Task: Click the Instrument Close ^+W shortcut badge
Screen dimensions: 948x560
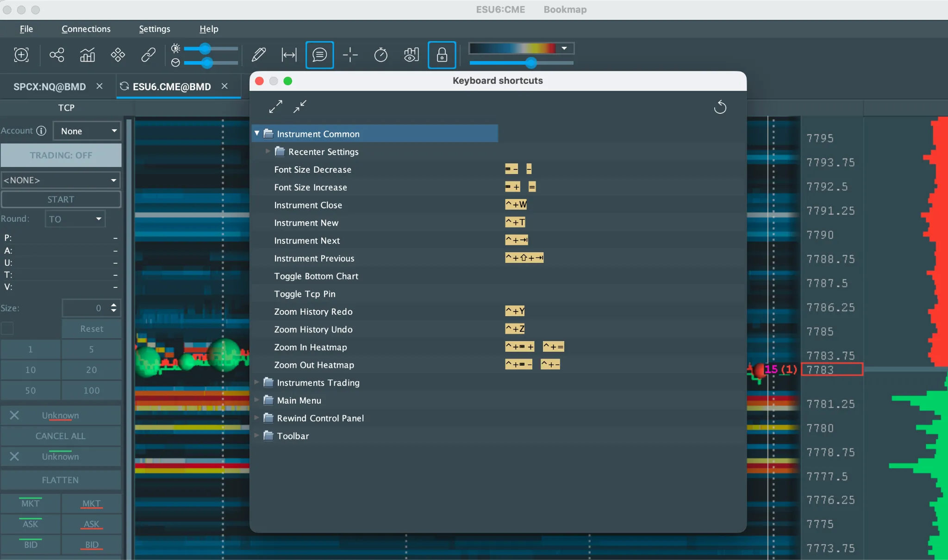Action: tap(516, 204)
